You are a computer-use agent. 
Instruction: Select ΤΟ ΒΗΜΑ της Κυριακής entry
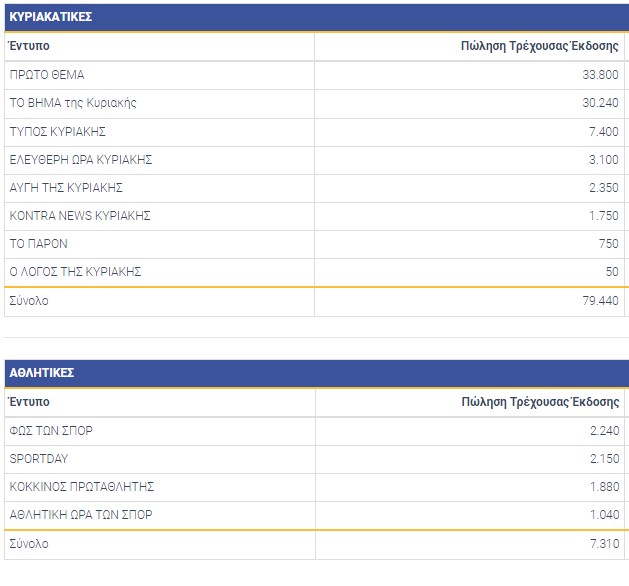coord(72,103)
